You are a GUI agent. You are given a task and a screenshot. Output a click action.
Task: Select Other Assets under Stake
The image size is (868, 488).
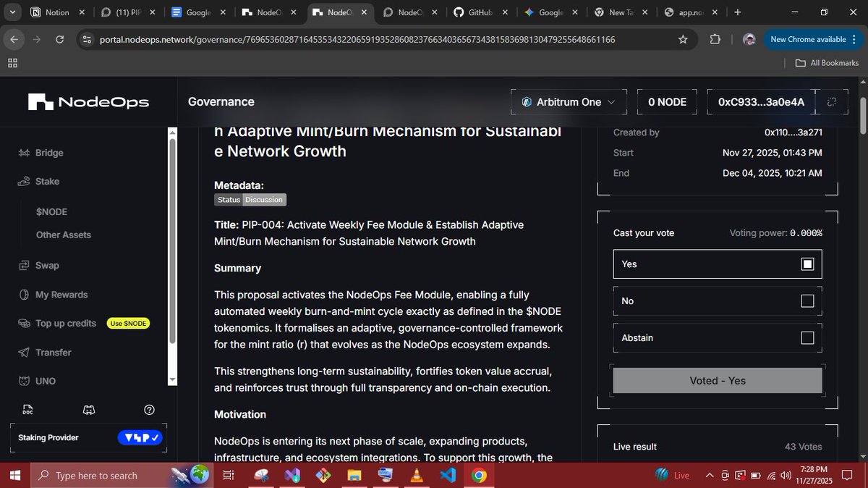pos(64,235)
